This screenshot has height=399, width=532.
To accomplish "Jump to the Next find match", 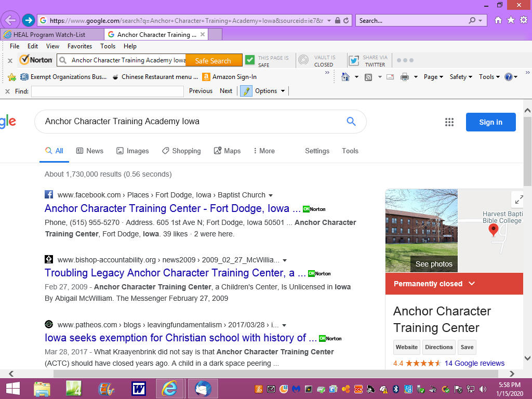I will 226,91.
